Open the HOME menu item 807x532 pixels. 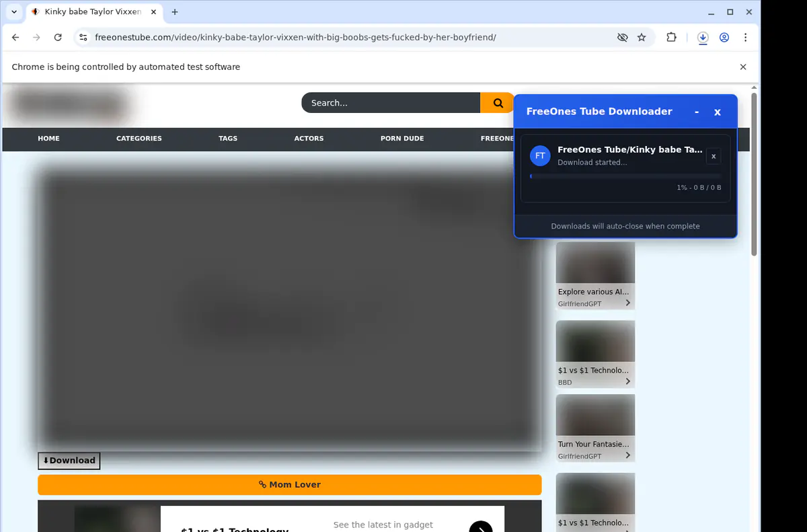[48, 139]
